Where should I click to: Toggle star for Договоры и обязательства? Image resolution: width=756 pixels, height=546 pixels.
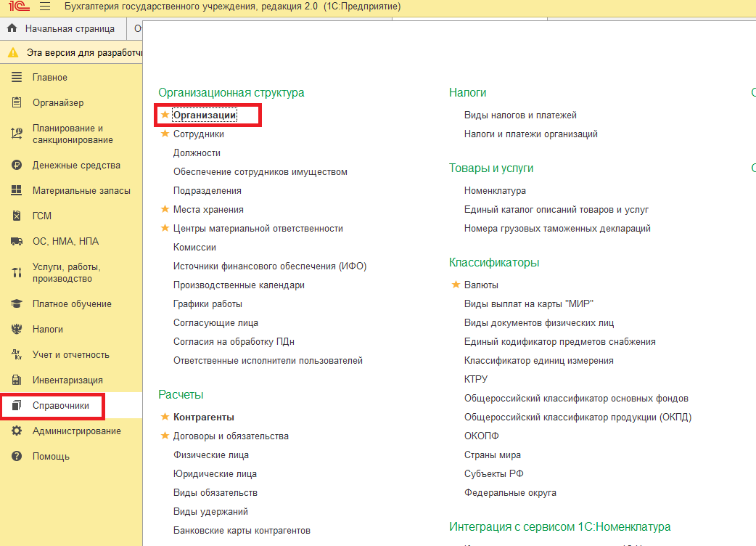pyautogui.click(x=165, y=435)
